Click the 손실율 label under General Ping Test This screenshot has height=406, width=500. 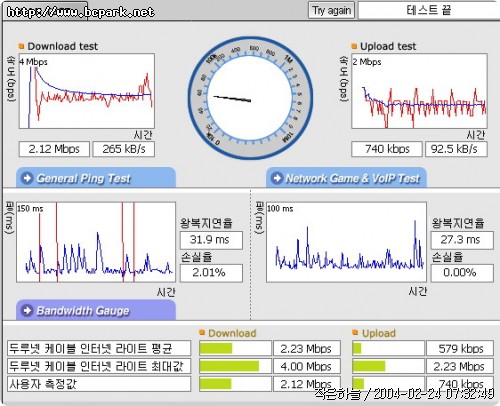coord(197,257)
